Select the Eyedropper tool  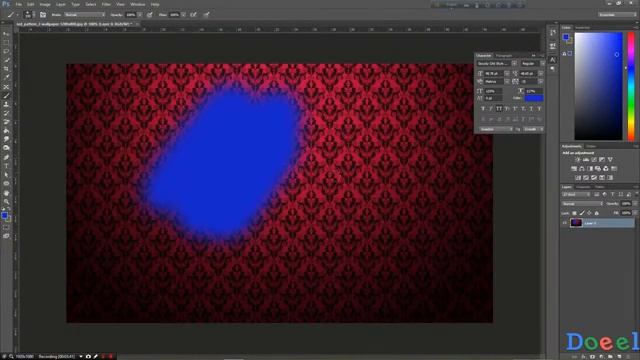[6, 78]
